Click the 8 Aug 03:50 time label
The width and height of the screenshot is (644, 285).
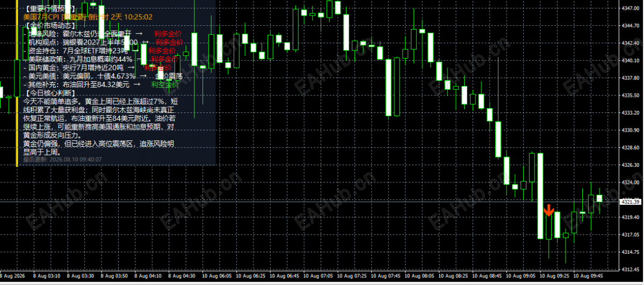pyautogui.click(x=114, y=275)
